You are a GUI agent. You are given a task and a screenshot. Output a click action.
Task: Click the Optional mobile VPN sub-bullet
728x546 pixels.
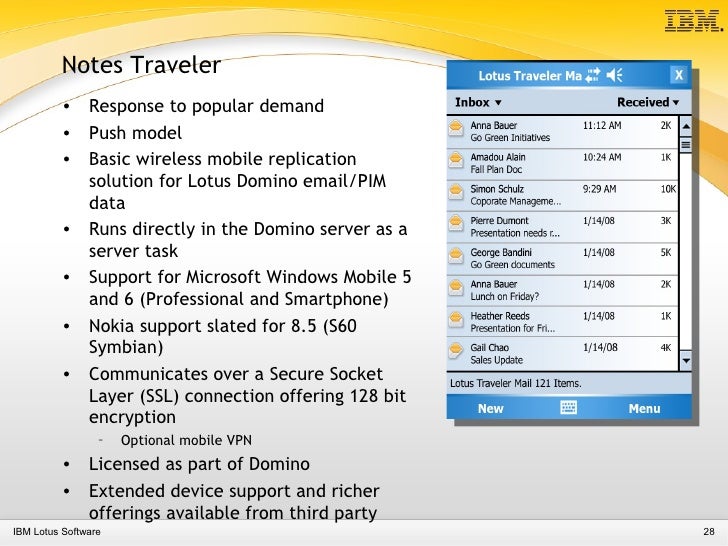click(186, 440)
